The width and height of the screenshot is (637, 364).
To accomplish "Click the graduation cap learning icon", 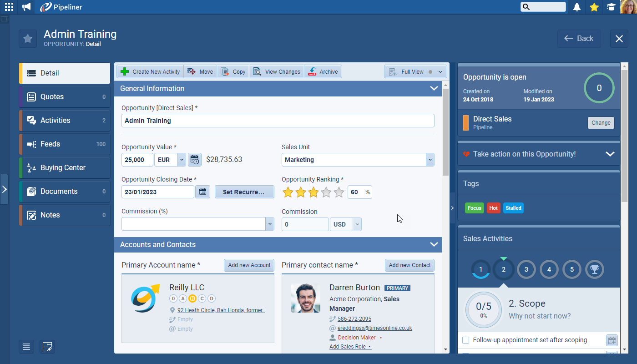I will 611,7.
